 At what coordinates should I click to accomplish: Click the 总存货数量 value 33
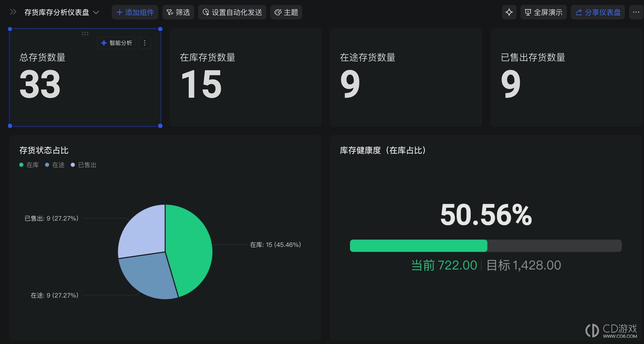point(40,85)
